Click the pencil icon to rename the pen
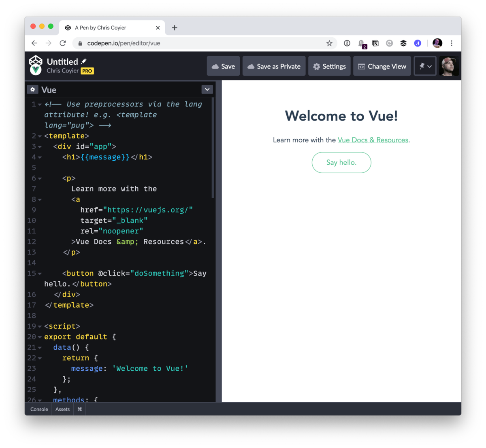Viewport: 486px width, 448px height. [84, 61]
